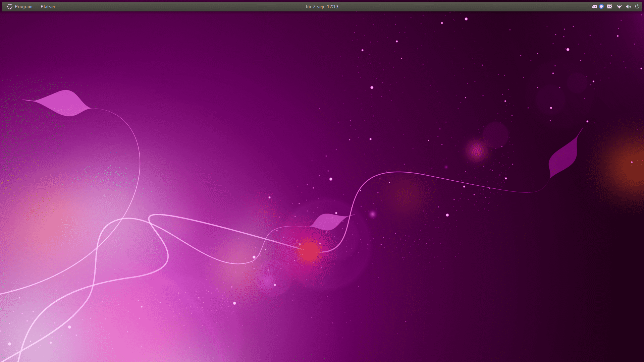Open the Platser places menu
Screen dimensions: 644x362
coord(48,7)
